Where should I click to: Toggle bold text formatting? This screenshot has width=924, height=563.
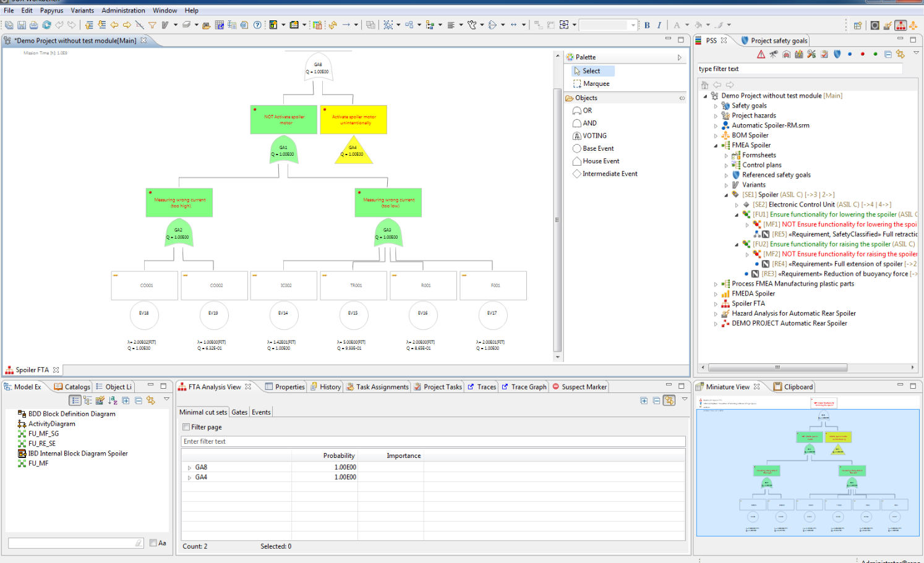[647, 25]
